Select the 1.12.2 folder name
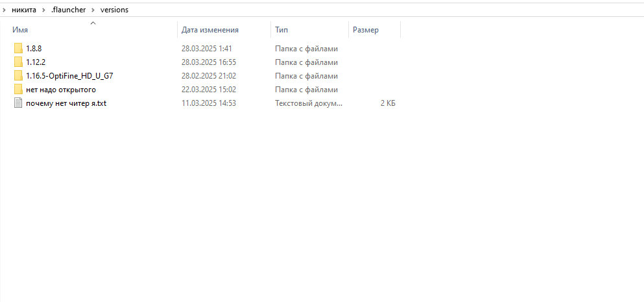Screen dimensions: 644x302 pyautogui.click(x=35, y=62)
